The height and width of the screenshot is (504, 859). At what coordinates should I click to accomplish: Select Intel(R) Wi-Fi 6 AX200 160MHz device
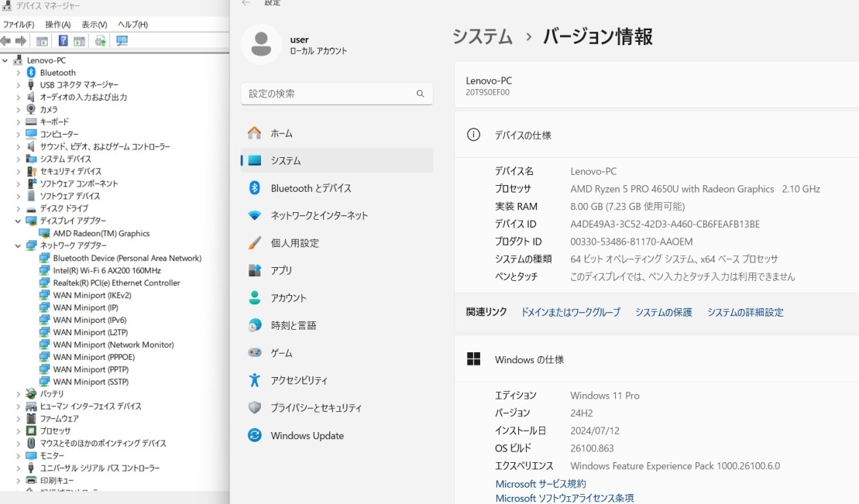pyautogui.click(x=106, y=270)
